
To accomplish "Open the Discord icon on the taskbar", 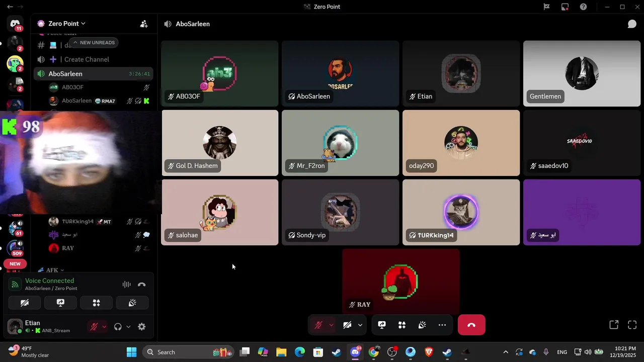I will coord(356,352).
